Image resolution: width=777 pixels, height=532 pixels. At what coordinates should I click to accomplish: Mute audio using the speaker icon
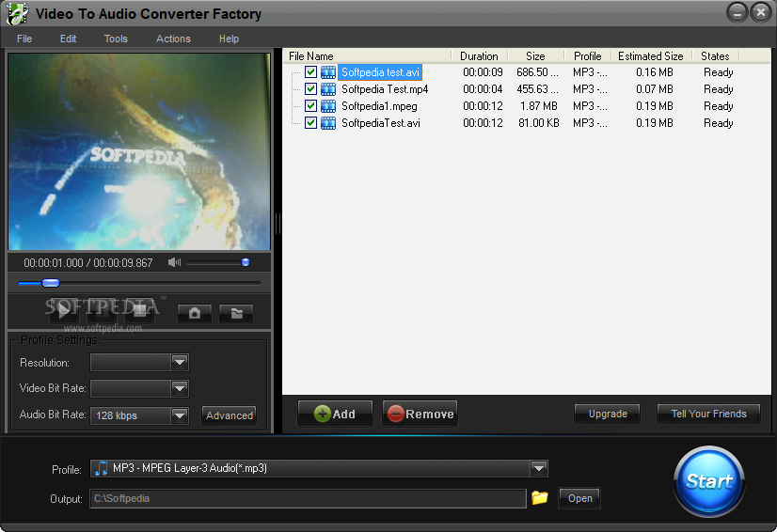click(174, 262)
